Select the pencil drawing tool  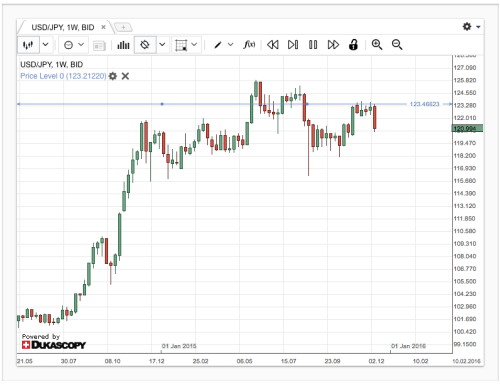tap(218, 45)
